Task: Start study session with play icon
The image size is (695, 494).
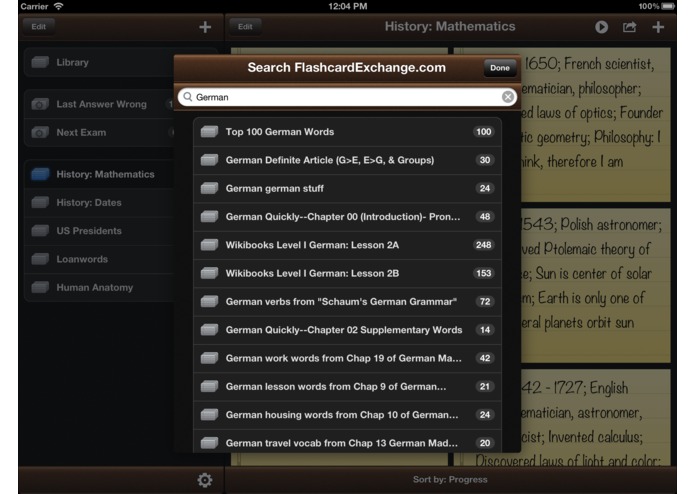Action: [x=601, y=27]
